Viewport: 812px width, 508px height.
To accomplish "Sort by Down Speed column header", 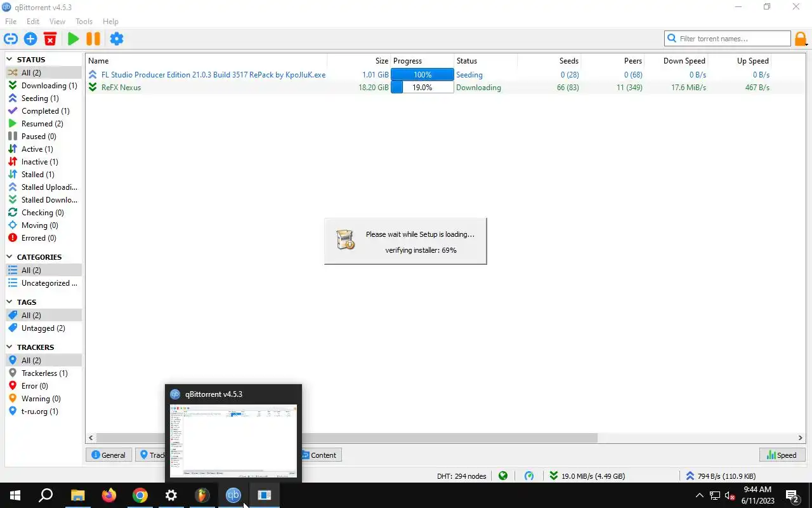I will [x=676, y=61].
